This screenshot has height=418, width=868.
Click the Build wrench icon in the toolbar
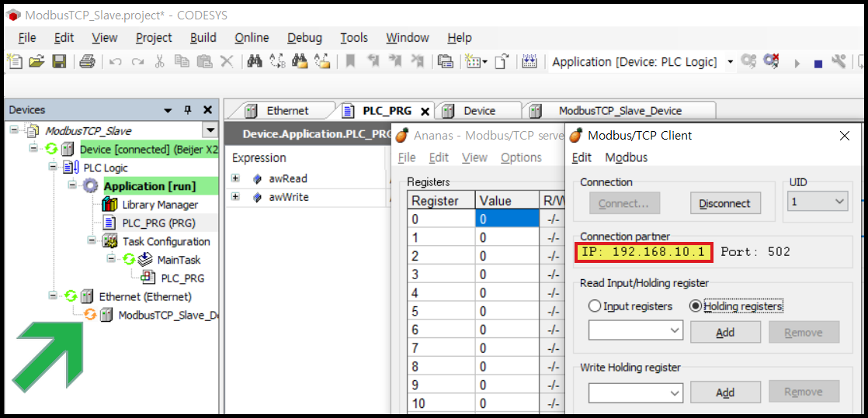pos(838,60)
